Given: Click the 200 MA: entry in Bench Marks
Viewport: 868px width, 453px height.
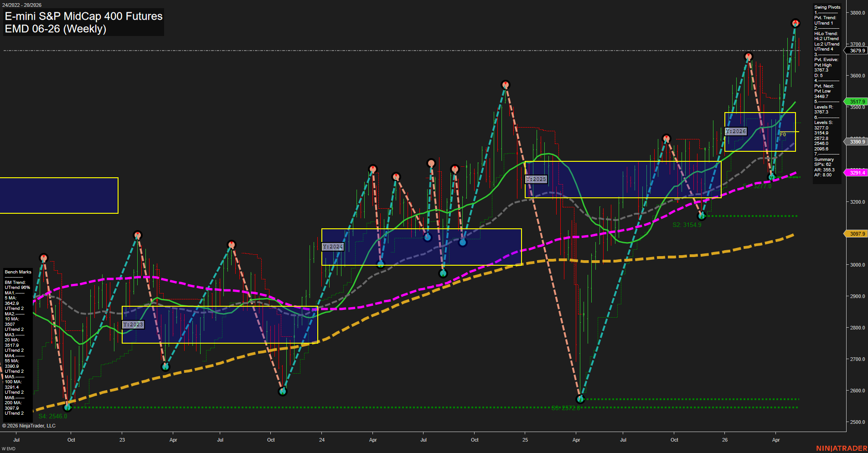Looking at the screenshot, I should coord(13,403).
